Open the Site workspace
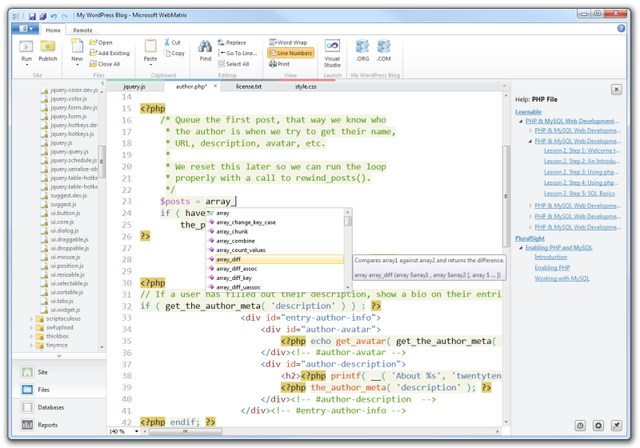 (x=59, y=372)
